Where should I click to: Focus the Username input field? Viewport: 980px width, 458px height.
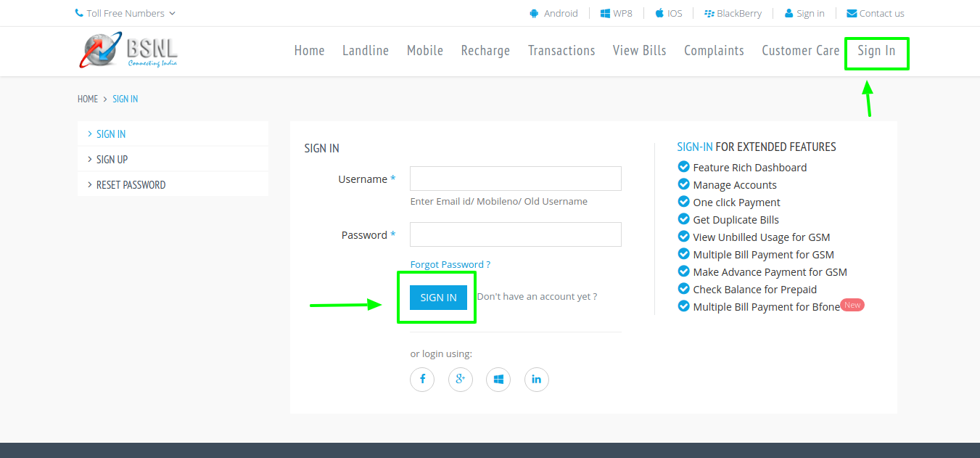click(x=516, y=179)
